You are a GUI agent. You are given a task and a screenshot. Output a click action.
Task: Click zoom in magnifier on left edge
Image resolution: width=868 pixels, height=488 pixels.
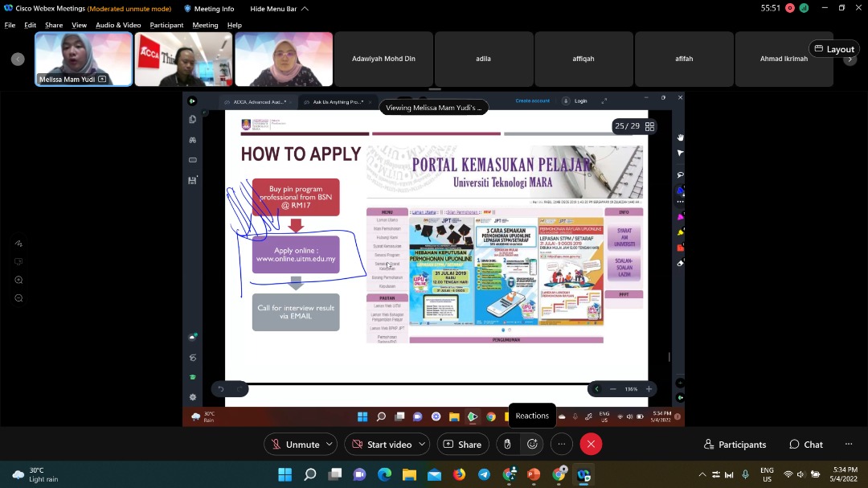tap(18, 280)
